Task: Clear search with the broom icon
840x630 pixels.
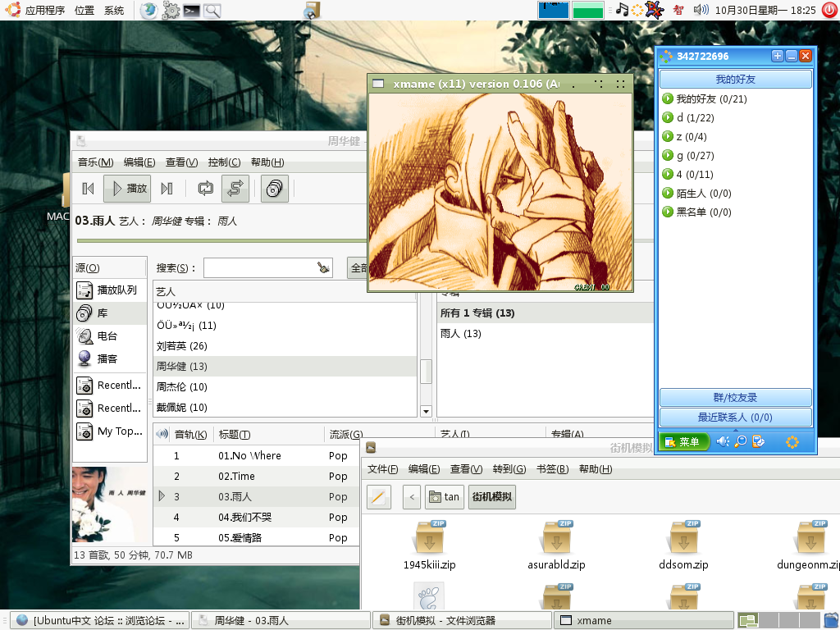Action: click(323, 268)
